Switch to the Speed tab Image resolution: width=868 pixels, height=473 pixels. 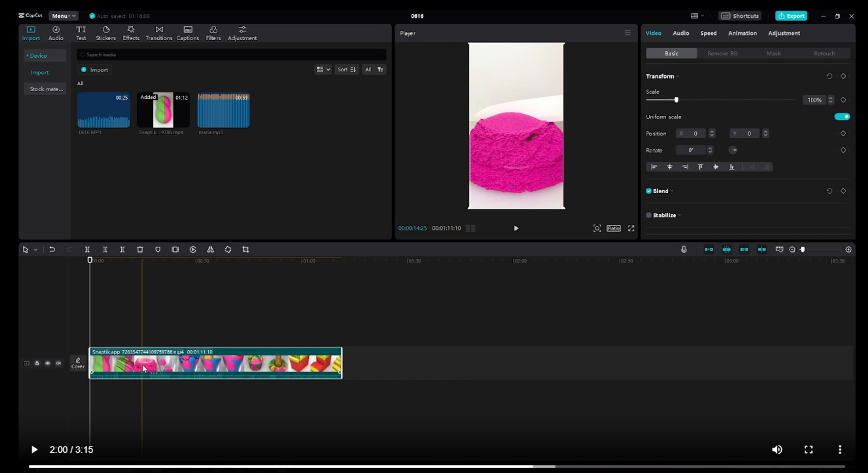[x=708, y=33]
